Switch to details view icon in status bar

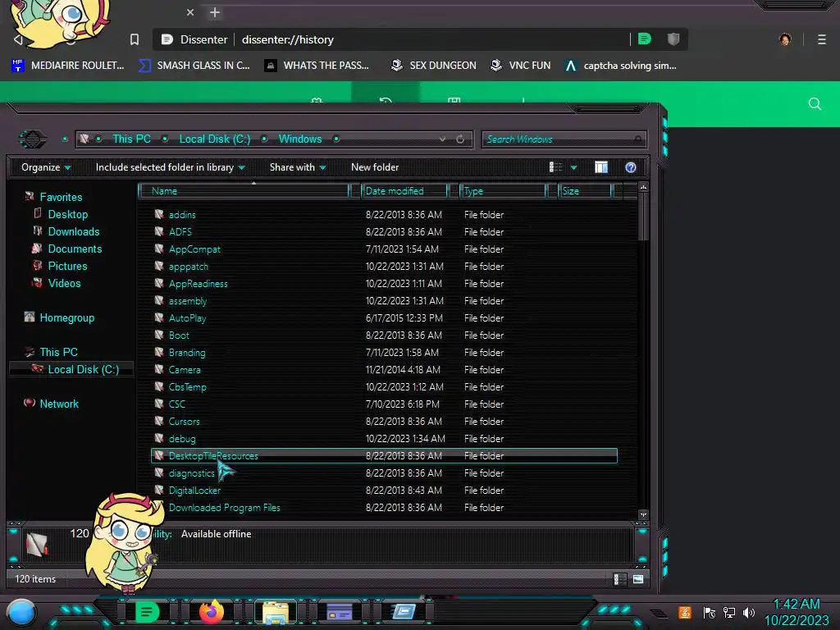(x=619, y=579)
